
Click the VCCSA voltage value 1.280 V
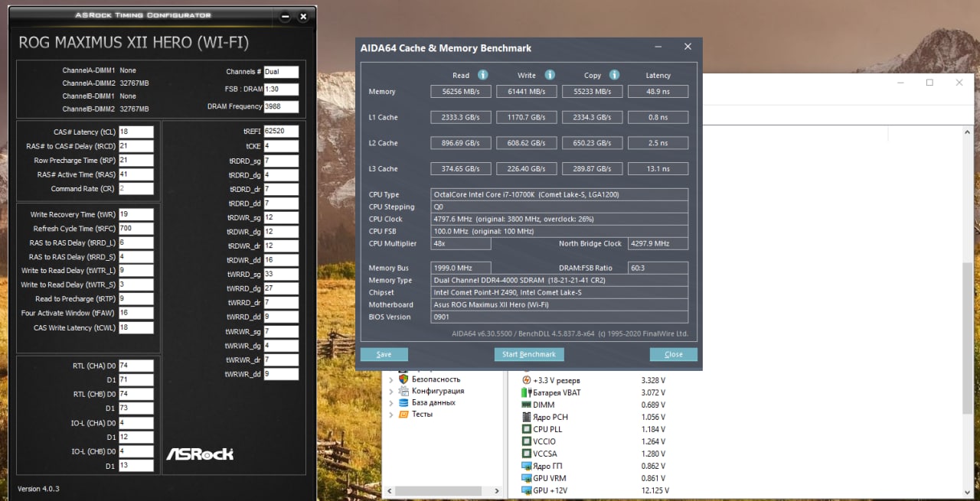click(653, 454)
